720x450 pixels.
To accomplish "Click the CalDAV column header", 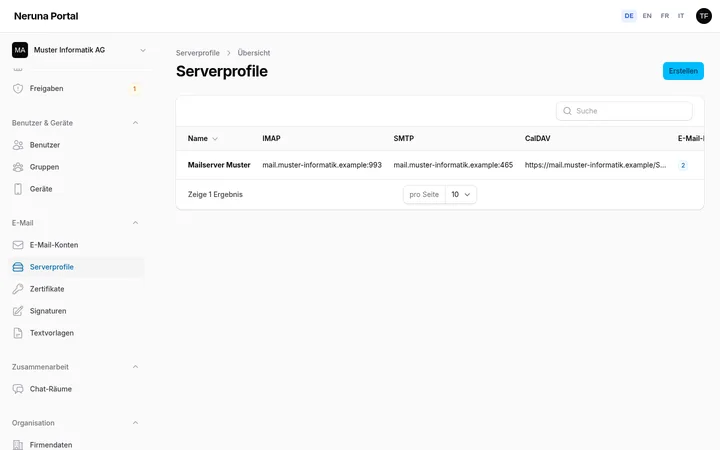I will pos(537,139).
